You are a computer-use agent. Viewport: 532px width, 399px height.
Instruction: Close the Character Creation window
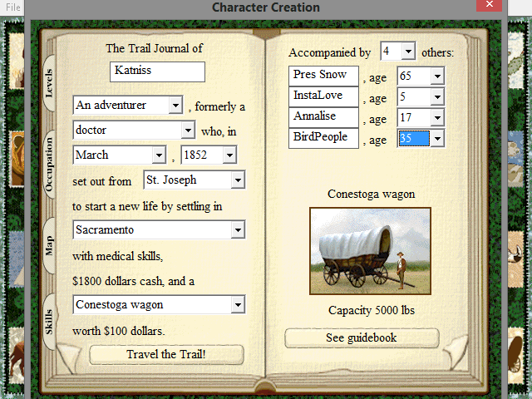[x=489, y=5]
